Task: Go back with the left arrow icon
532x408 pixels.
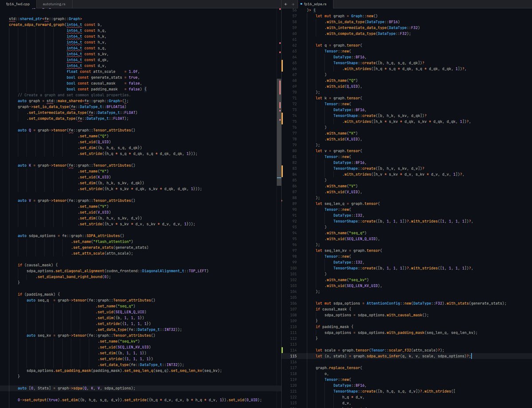Action: (286, 4)
